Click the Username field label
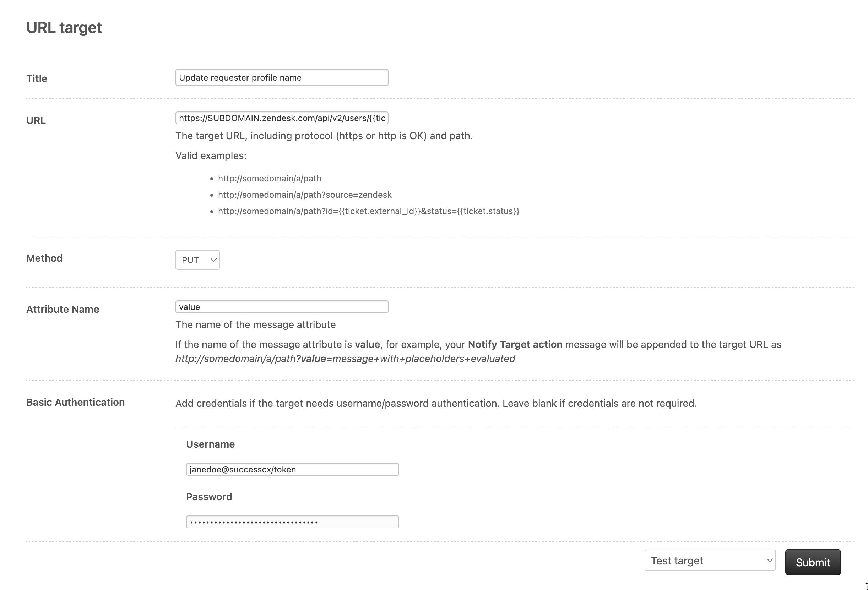The width and height of the screenshot is (868, 590). (210, 444)
